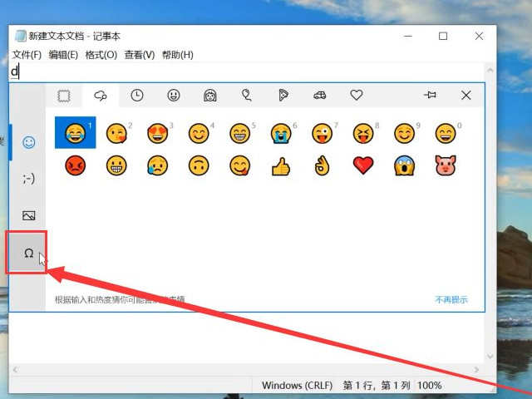Insert the squinting tongue-out emoji numbered 8
This screenshot has height=399, width=532.
(x=363, y=133)
